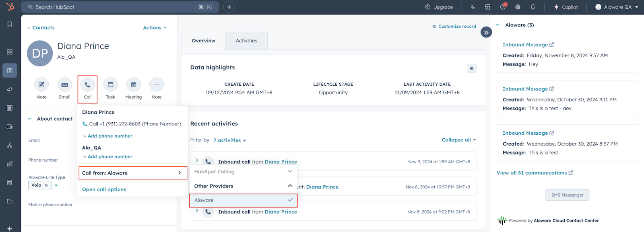Open the help icon with the red badge
Image resolution: width=644 pixels, height=232 pixels.
(503, 7)
